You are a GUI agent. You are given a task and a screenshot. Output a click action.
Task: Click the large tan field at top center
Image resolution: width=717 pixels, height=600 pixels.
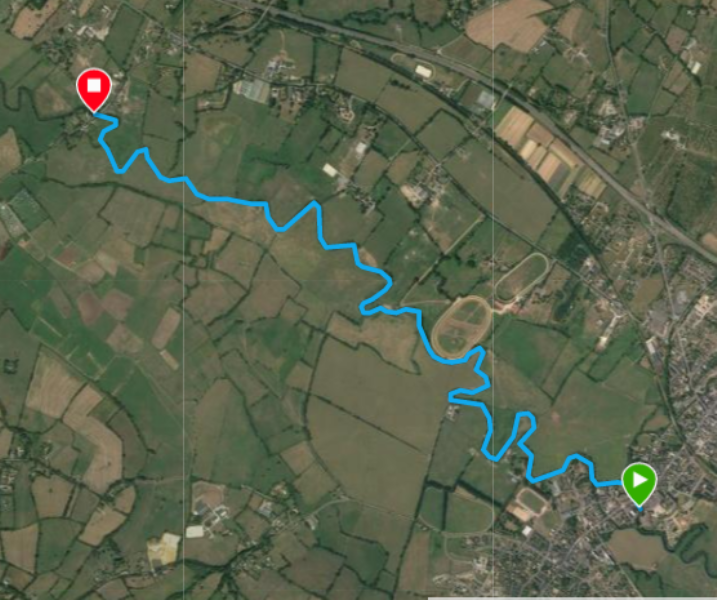(x=510, y=24)
